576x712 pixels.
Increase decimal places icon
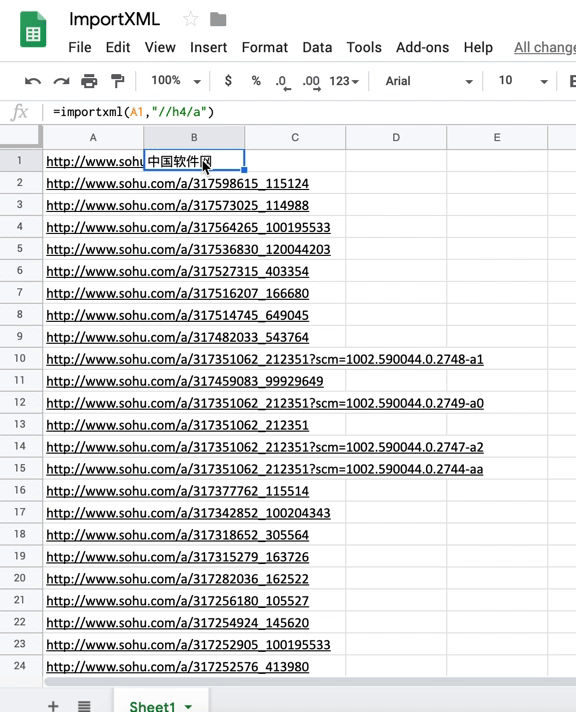coord(312,82)
